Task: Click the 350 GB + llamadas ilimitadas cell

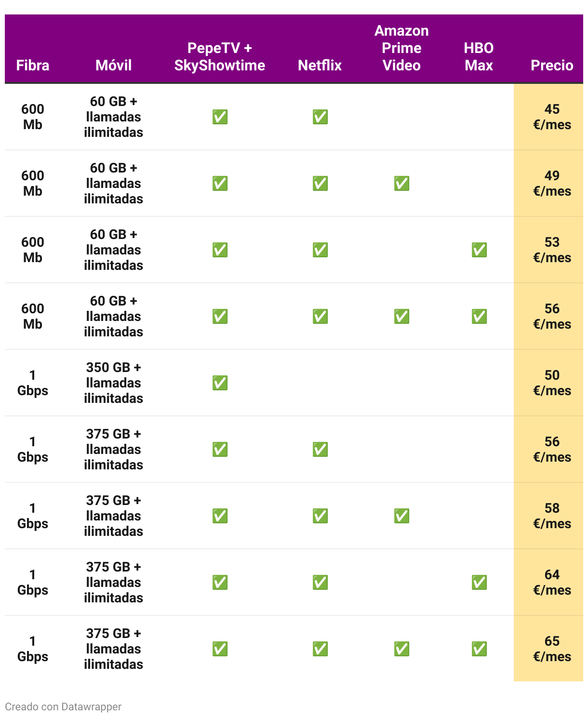Action: [x=114, y=383]
